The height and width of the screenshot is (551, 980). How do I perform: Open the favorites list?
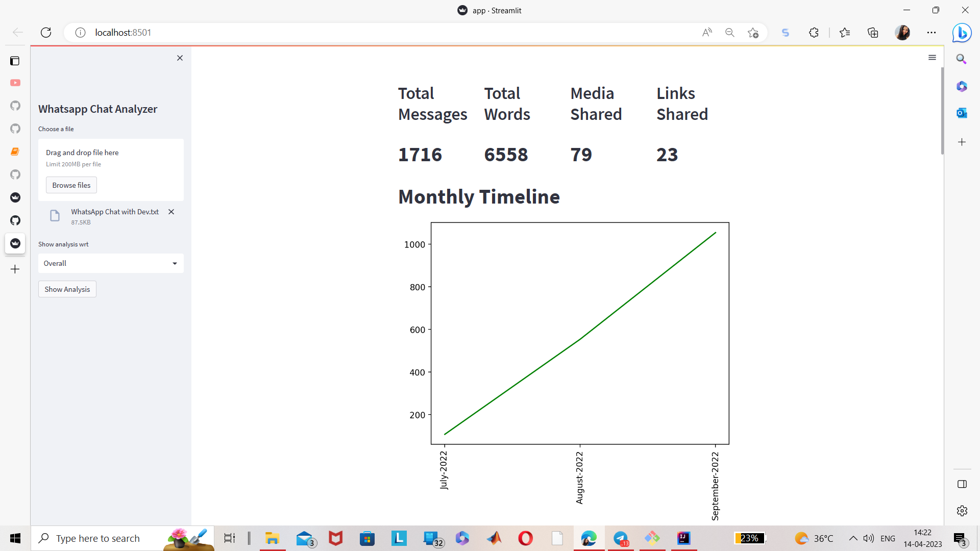[845, 33]
